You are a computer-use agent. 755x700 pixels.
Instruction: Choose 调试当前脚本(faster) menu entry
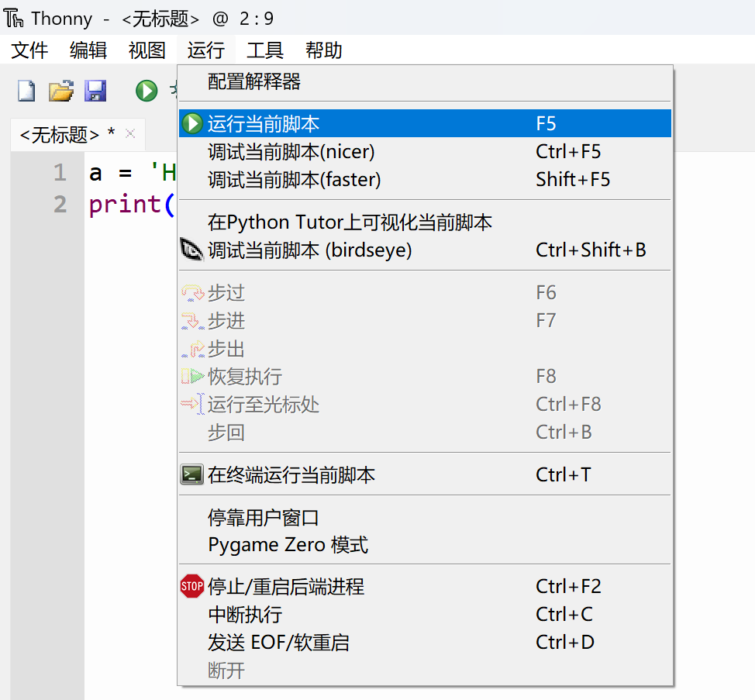[295, 180]
